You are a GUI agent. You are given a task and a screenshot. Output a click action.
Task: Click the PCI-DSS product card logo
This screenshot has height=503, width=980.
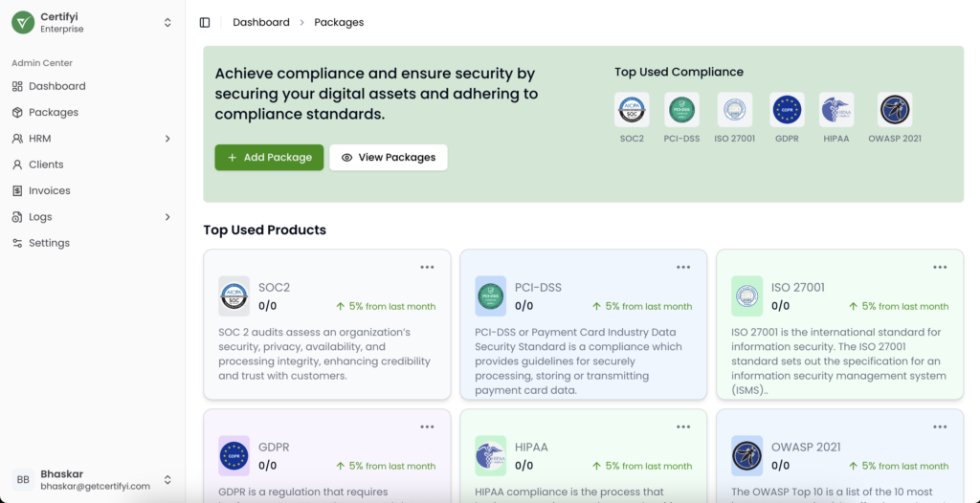tap(491, 296)
